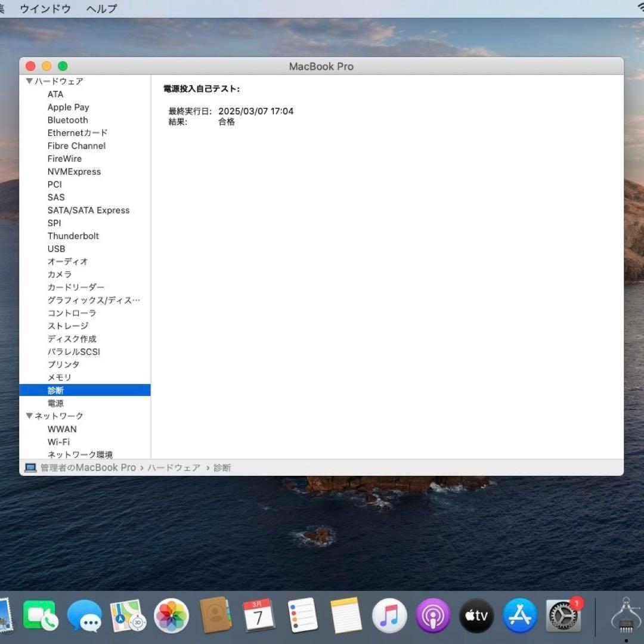The width and height of the screenshot is (644, 644).
Task: Click 診断 in the breadcrumb path
Action: click(222, 467)
